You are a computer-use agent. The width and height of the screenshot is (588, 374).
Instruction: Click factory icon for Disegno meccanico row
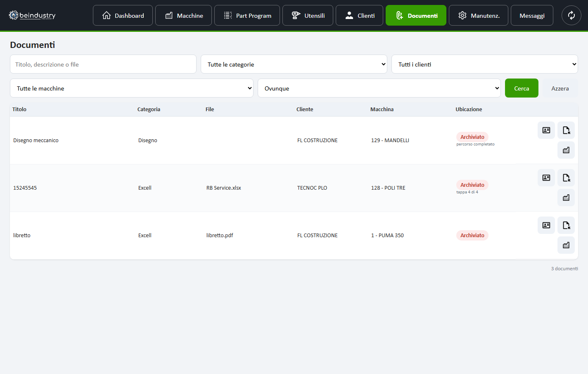(x=566, y=150)
